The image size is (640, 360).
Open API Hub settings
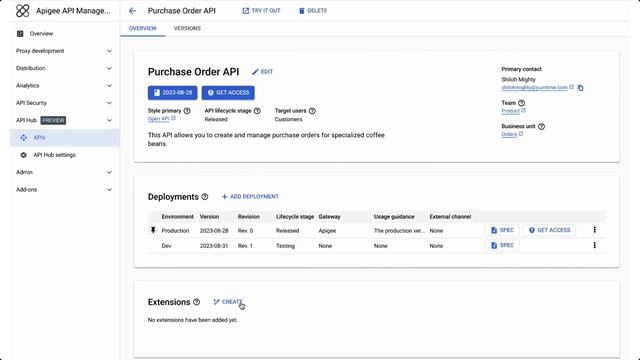click(x=54, y=155)
